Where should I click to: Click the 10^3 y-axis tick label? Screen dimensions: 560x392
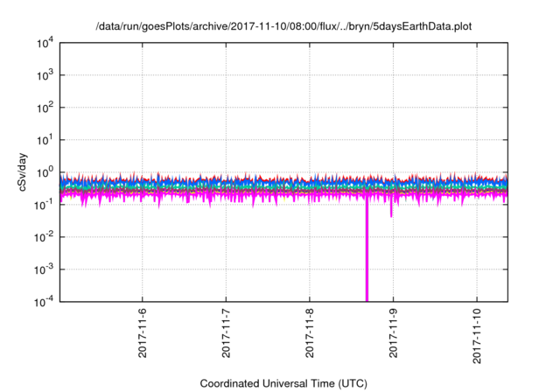(x=47, y=75)
